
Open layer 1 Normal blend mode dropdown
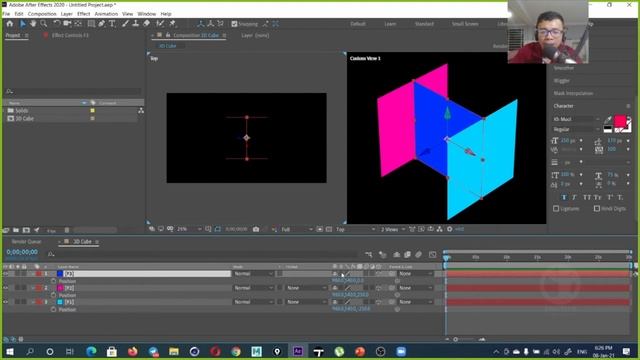[253, 274]
